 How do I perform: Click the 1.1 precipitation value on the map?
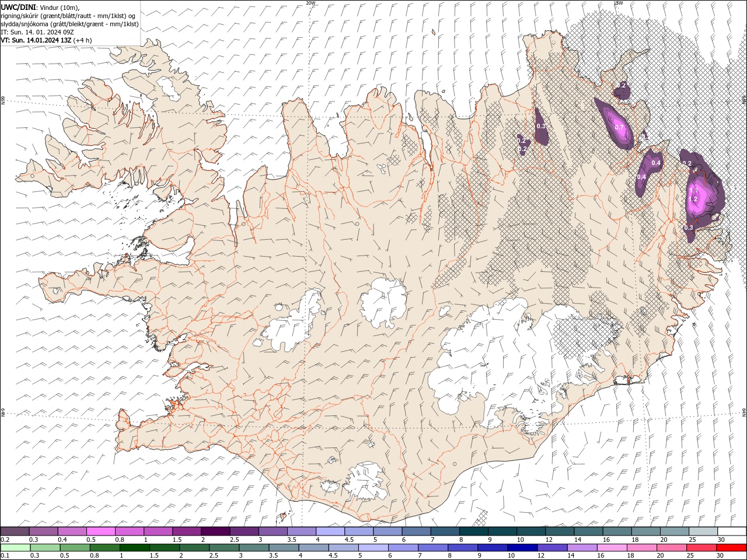point(693,190)
